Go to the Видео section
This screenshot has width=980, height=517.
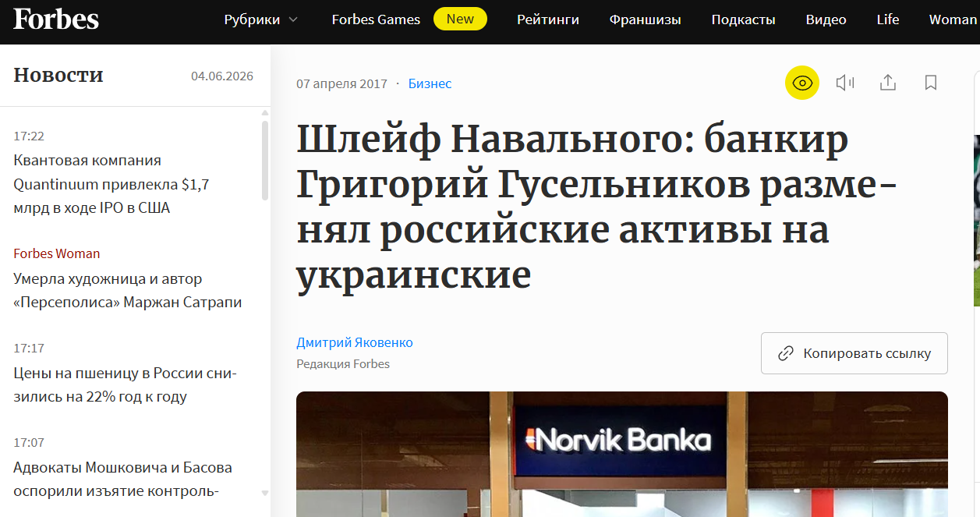click(826, 19)
